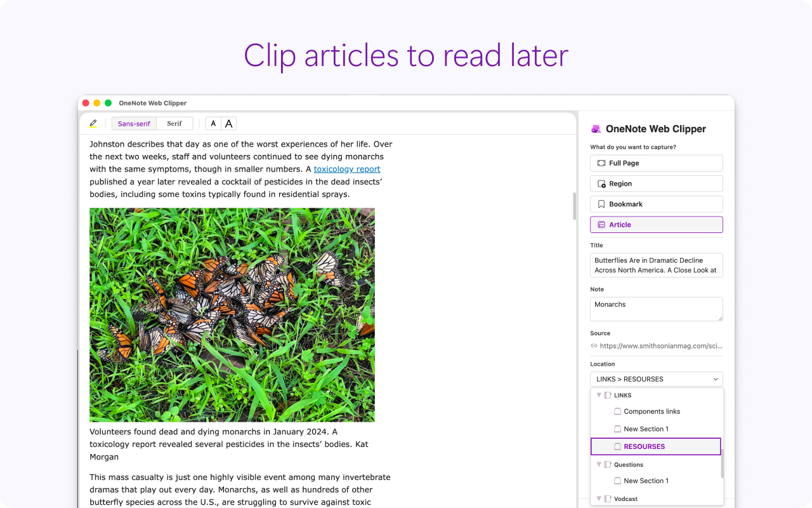Click the Full Page icon
The width and height of the screenshot is (812, 508).
pyautogui.click(x=601, y=163)
